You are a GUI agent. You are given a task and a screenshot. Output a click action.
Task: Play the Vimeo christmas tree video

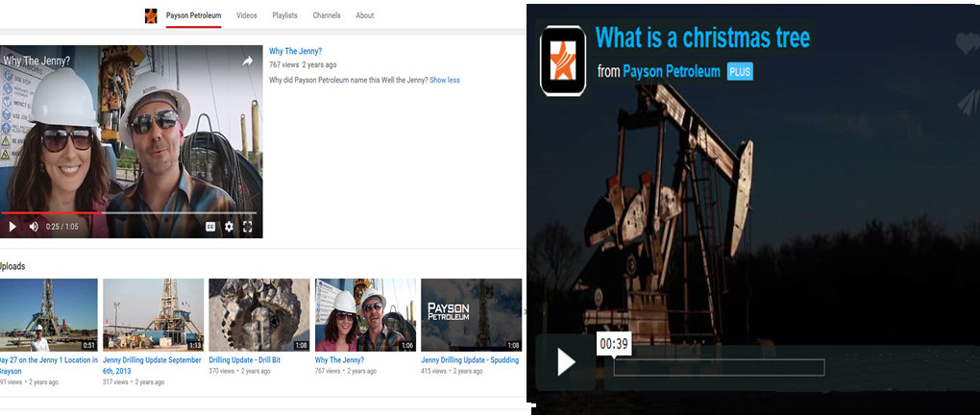tap(566, 362)
